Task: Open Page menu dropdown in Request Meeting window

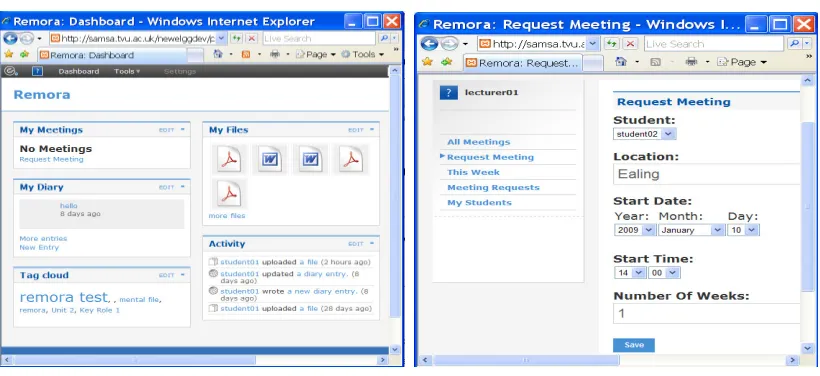Action: [742, 62]
